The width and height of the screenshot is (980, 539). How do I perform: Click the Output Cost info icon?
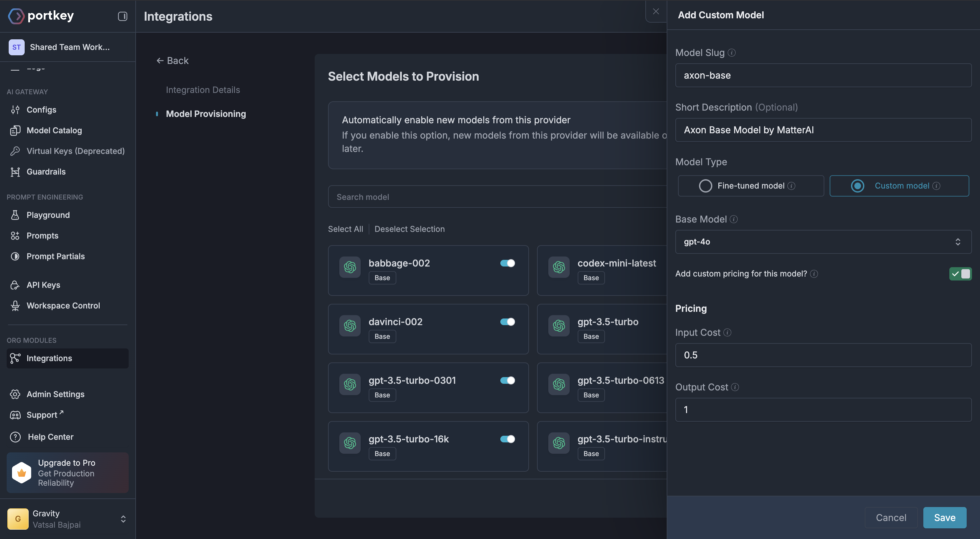point(735,387)
